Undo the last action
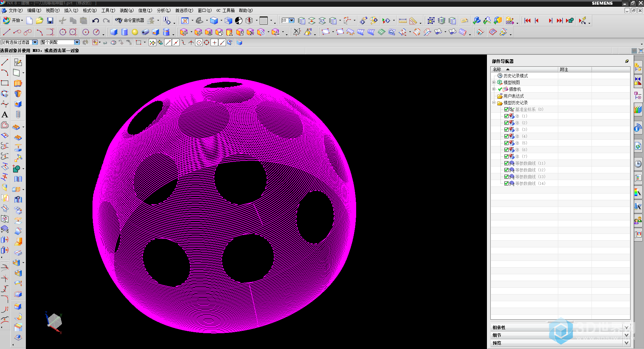The image size is (644, 349). click(96, 21)
